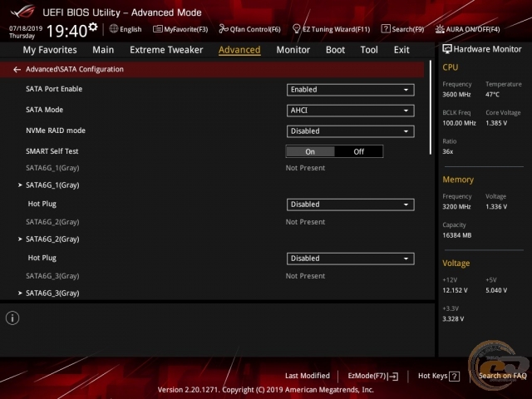532x399 pixels.
Task: Click the Hot Keys question mark icon
Action: [x=455, y=377]
